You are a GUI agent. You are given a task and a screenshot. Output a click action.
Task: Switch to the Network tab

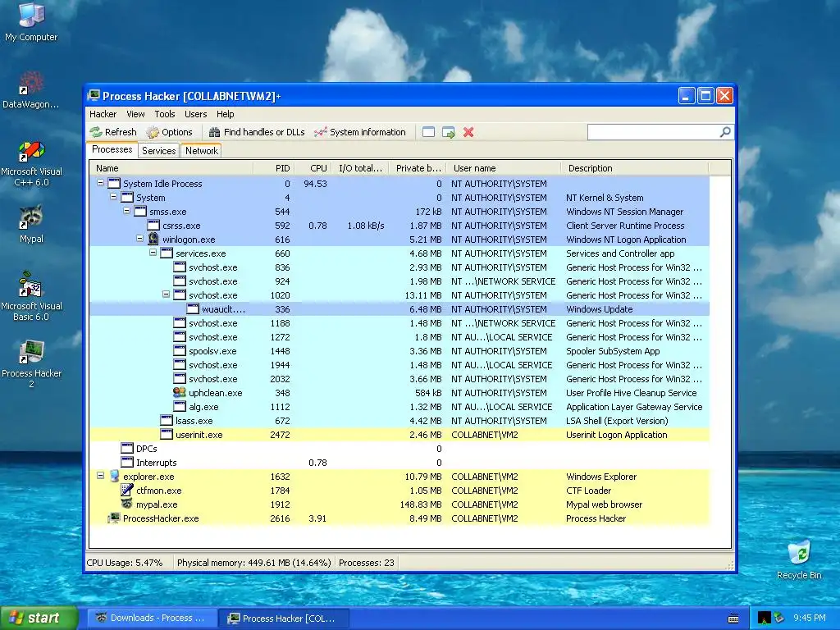[x=202, y=151]
